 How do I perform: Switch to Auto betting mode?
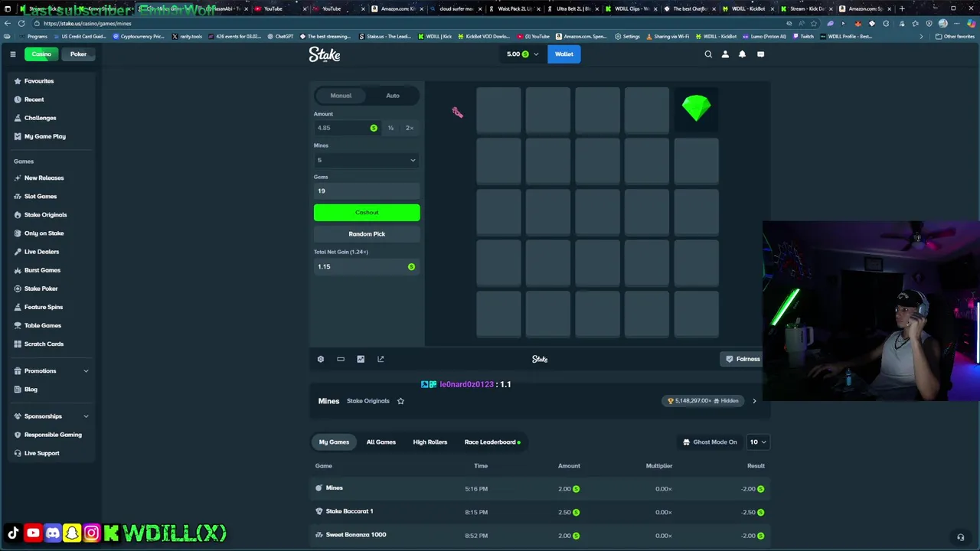click(x=393, y=96)
